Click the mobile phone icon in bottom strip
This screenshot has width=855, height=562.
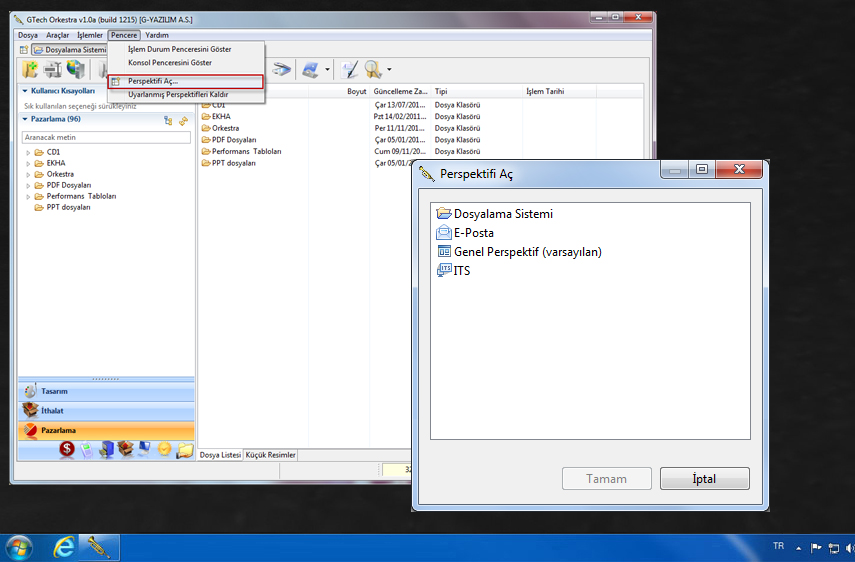pos(87,449)
